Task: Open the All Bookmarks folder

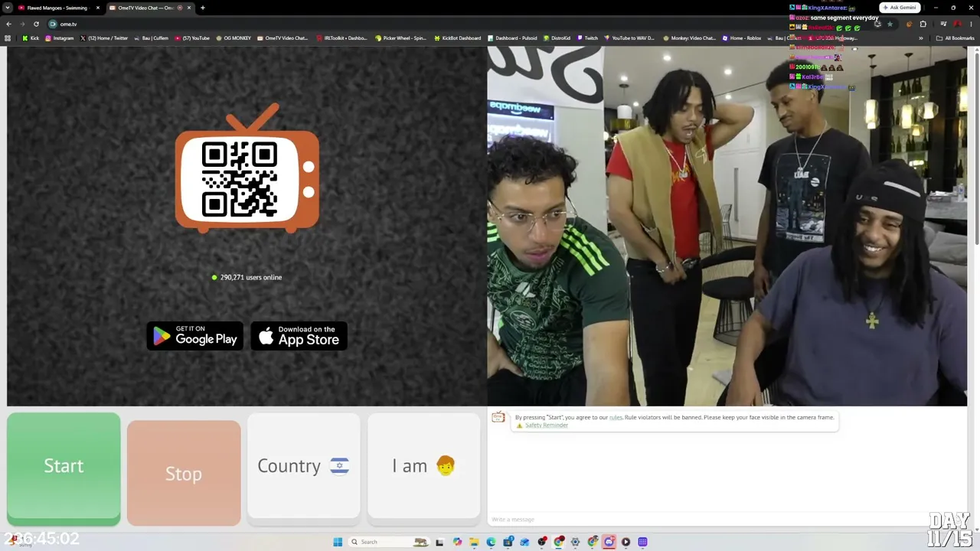Action: click(955, 38)
